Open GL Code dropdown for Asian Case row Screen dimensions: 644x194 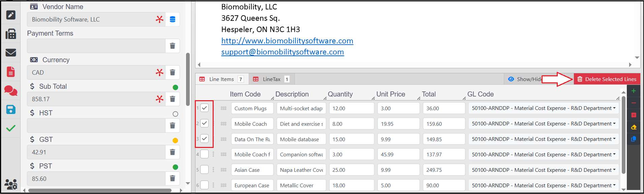pos(544,170)
